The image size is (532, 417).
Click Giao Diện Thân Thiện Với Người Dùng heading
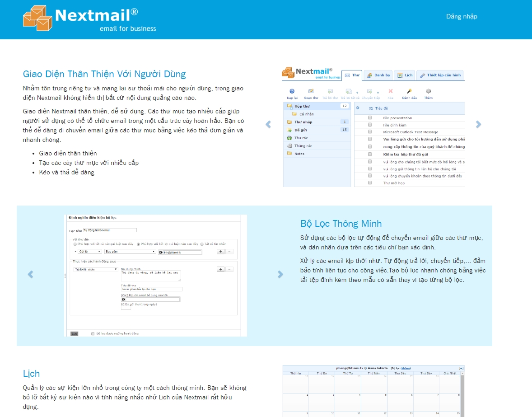coord(104,74)
